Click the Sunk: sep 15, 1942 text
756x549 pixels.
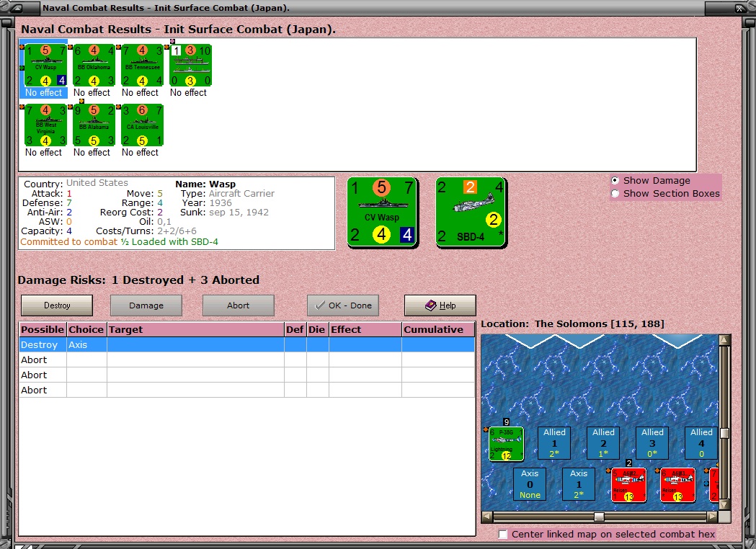pos(224,212)
